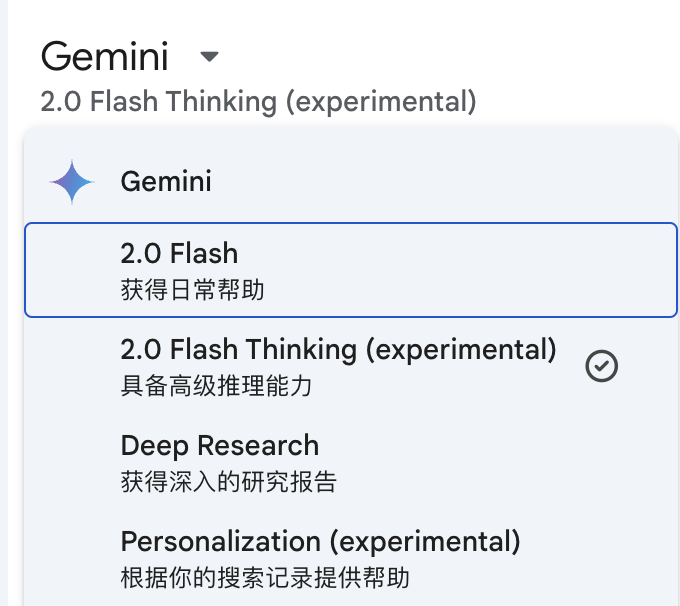Image resolution: width=680 pixels, height=606 pixels.
Task: Click the "获得深入的研究报告" description text
Action: (229, 483)
